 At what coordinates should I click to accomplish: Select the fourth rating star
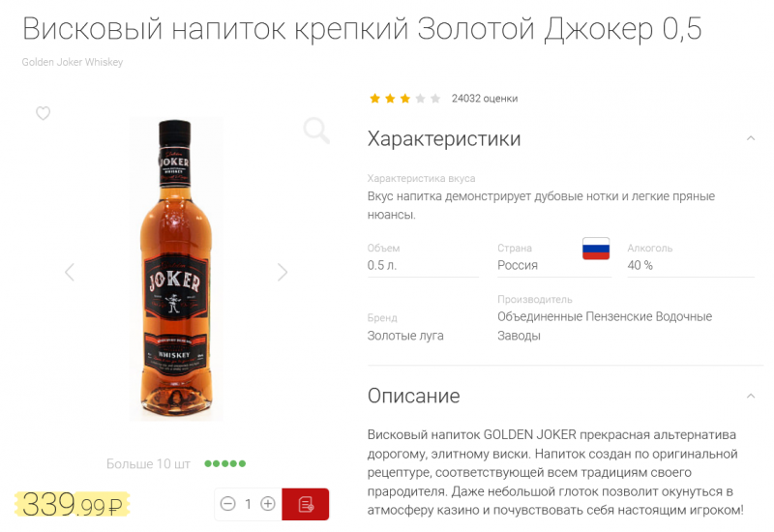(x=420, y=99)
